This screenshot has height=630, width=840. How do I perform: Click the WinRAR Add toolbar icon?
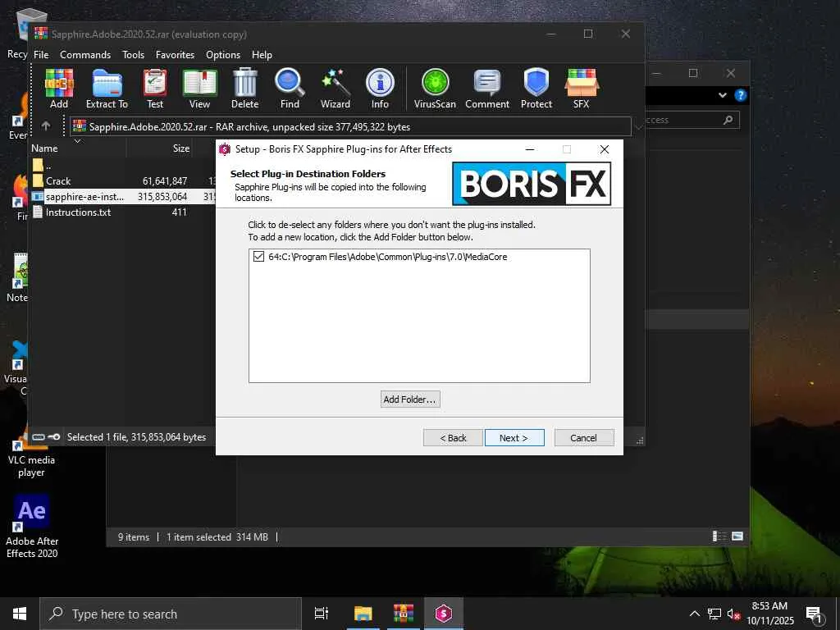59,89
